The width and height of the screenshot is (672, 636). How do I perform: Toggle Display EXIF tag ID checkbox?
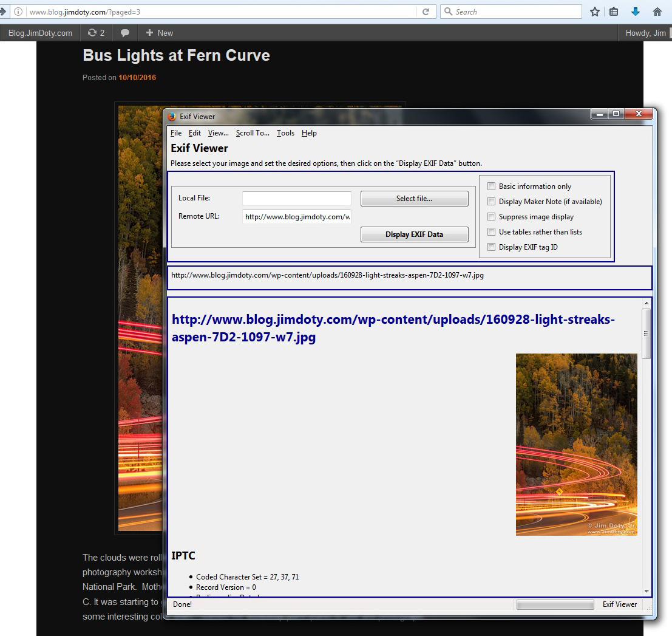coord(491,247)
